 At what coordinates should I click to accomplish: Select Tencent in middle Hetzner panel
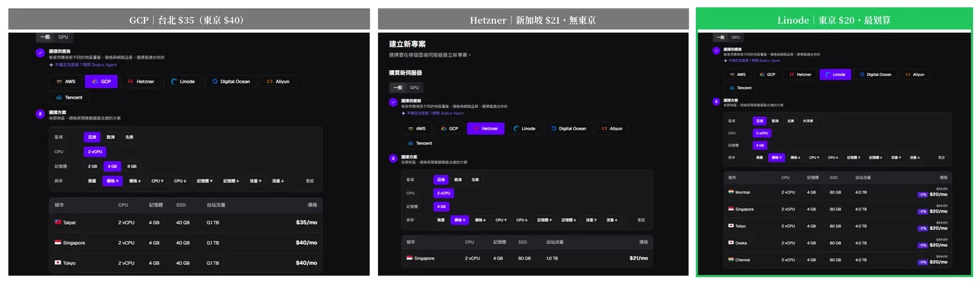(420, 143)
